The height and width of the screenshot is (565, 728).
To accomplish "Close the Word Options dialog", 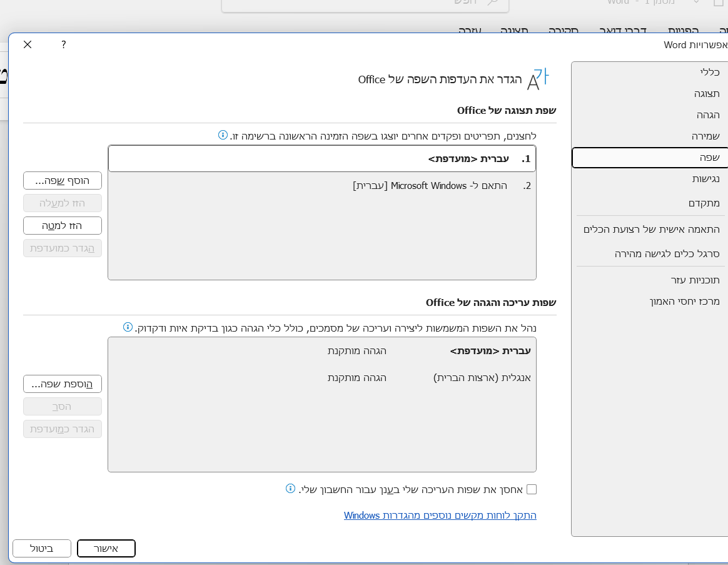I will pos(28,44).
